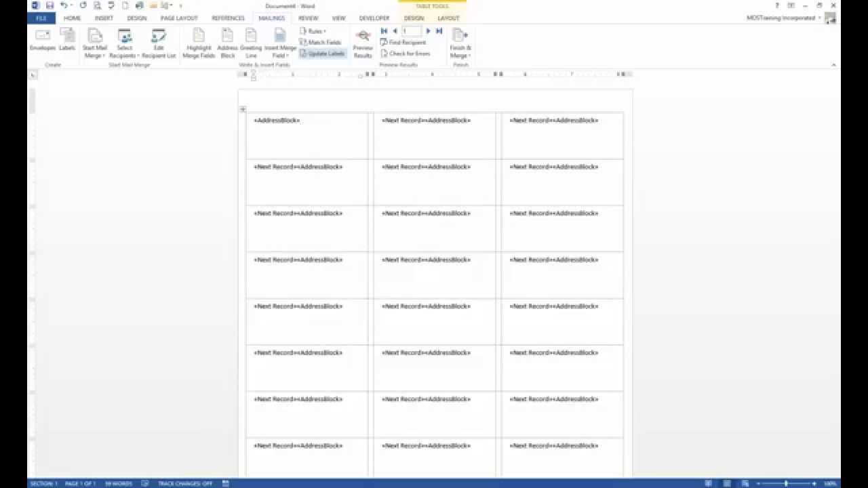868x488 pixels.
Task: Expand Quick Access Toolbar customize arrow
Action: 180,6
